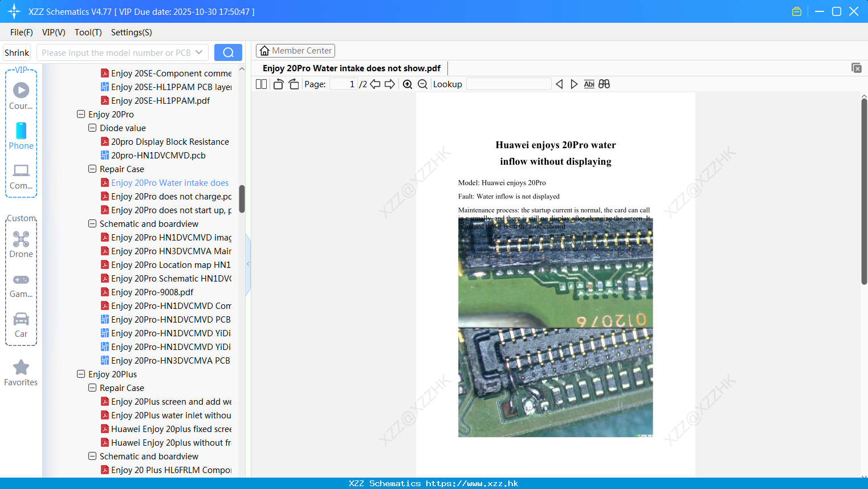Image resolution: width=868 pixels, height=489 pixels.
Task: Click the Shrink button
Action: click(17, 52)
